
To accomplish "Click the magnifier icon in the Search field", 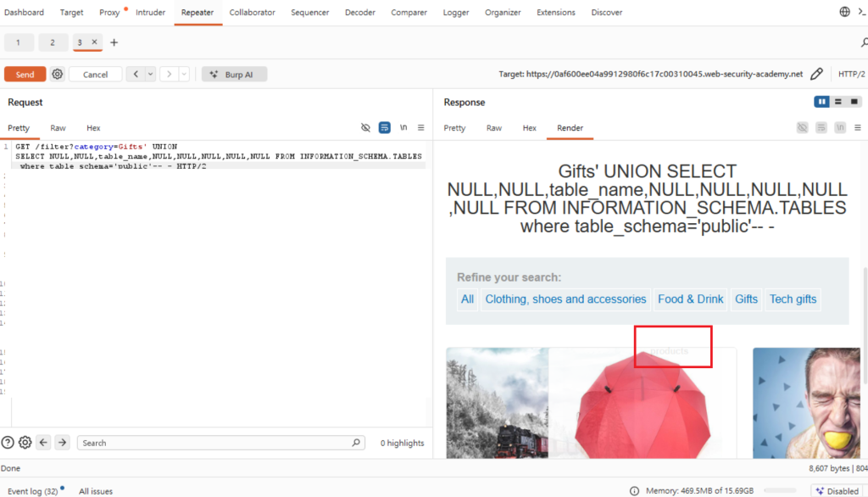I will pyautogui.click(x=356, y=442).
